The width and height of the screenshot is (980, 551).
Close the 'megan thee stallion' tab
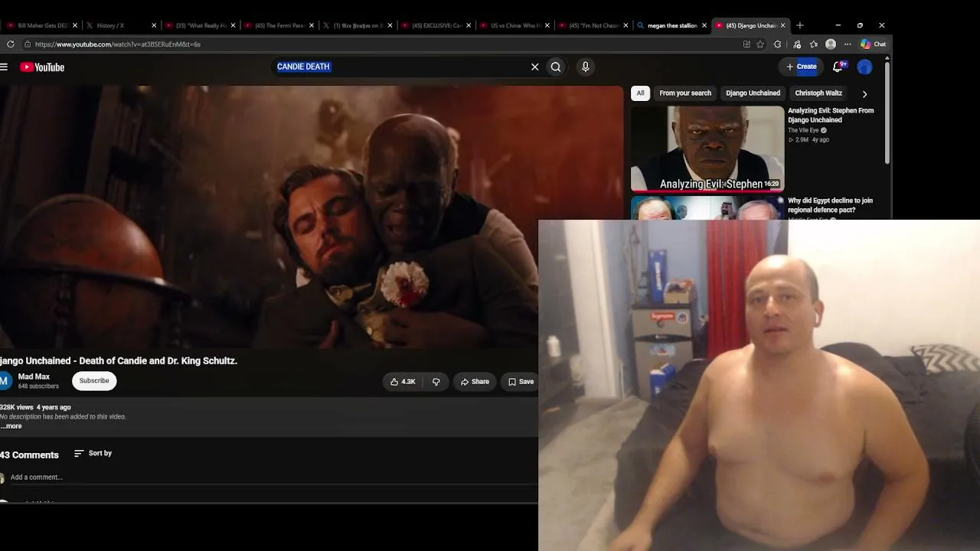click(x=704, y=25)
